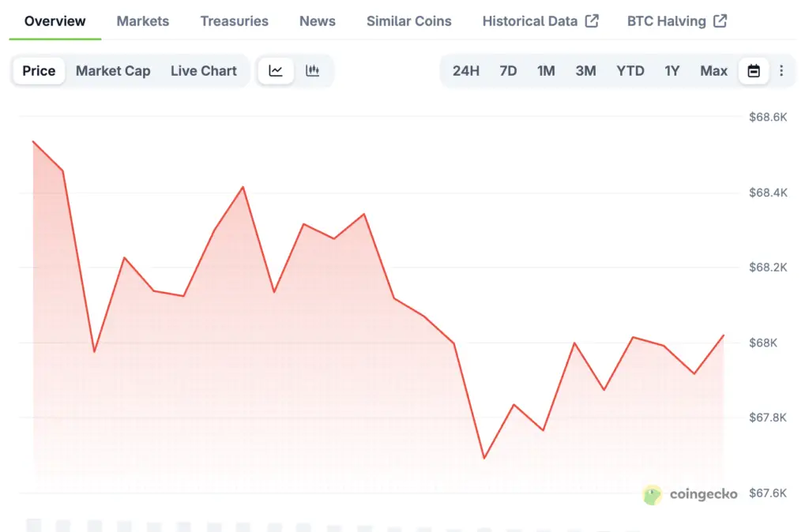The height and width of the screenshot is (532, 809).
Task: Switch chart to Market Cap
Action: click(x=113, y=71)
